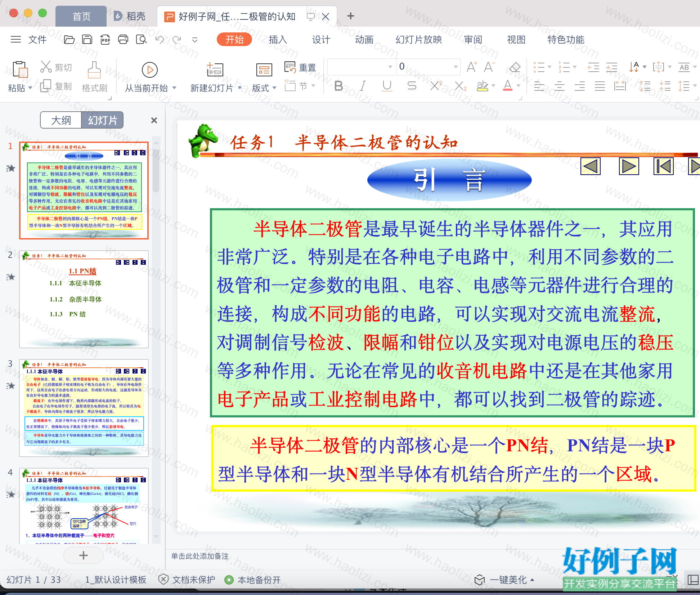700x595 pixels.
Task: Redo the last action
Action: pos(177,40)
